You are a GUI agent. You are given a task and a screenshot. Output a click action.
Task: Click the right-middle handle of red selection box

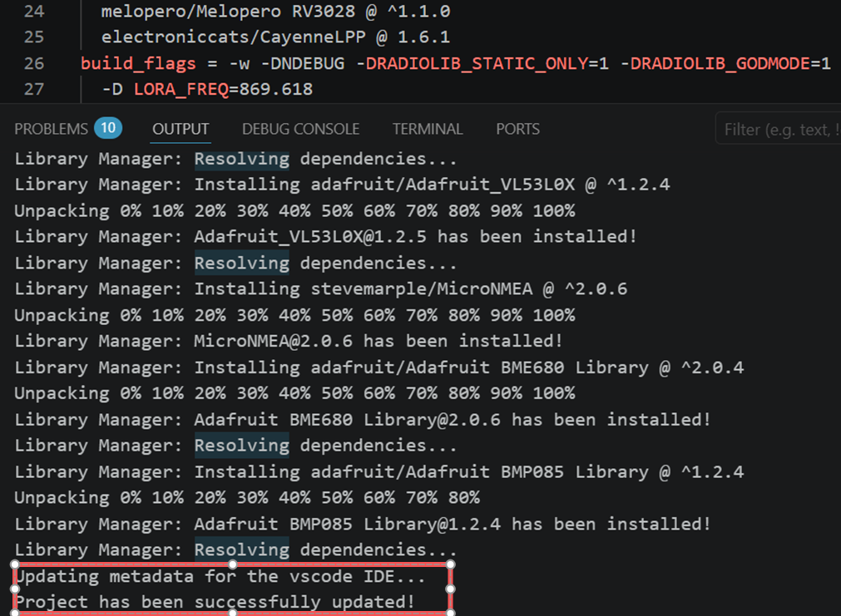(x=450, y=589)
